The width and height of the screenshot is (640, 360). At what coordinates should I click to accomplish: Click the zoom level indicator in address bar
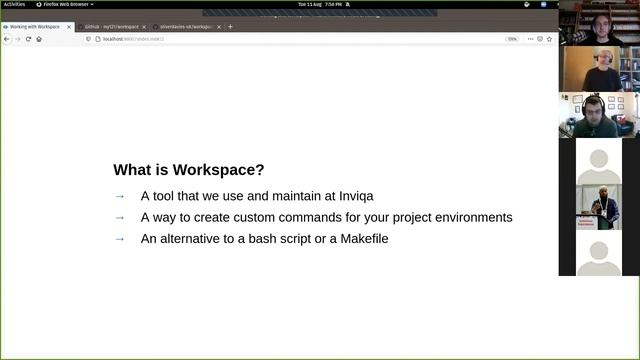pos(512,39)
